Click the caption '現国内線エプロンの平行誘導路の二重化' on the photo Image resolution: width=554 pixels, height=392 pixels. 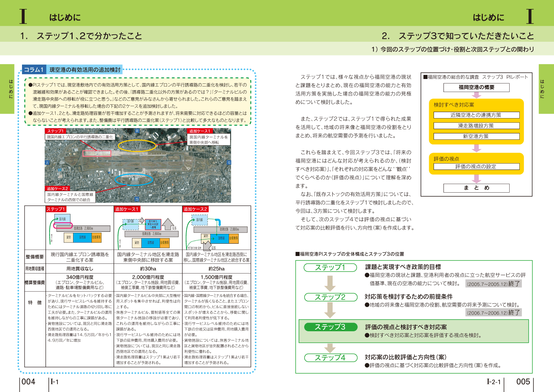coord(80,137)
